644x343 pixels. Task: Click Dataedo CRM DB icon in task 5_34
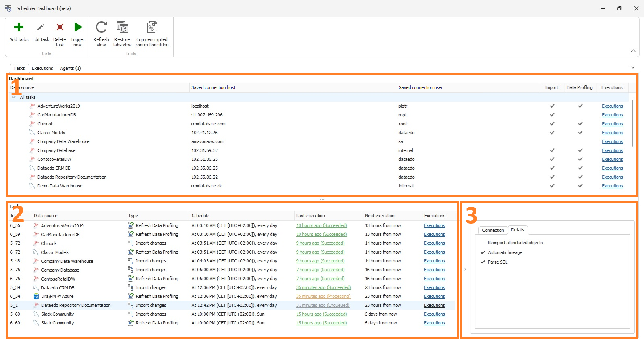coord(36,288)
